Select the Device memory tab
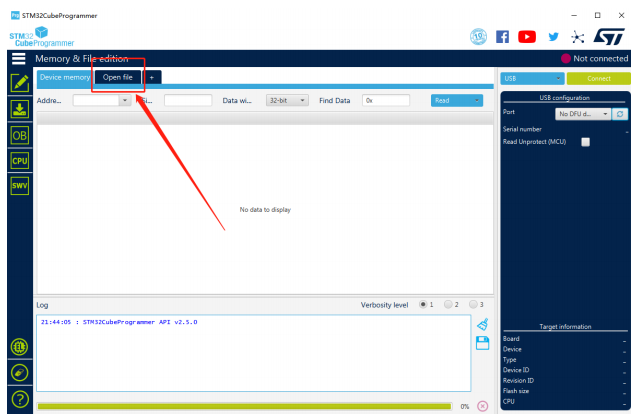The image size is (634, 414). point(65,77)
